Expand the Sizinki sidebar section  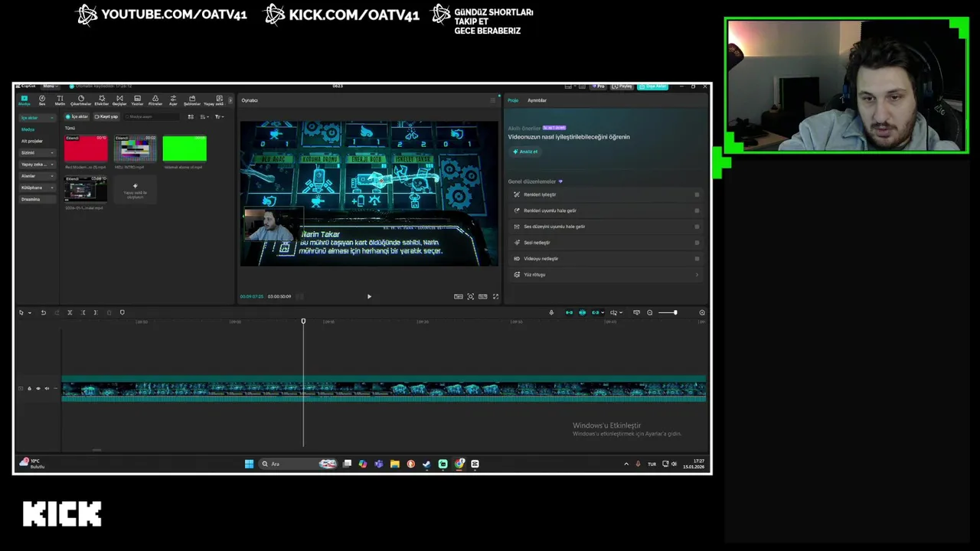37,152
